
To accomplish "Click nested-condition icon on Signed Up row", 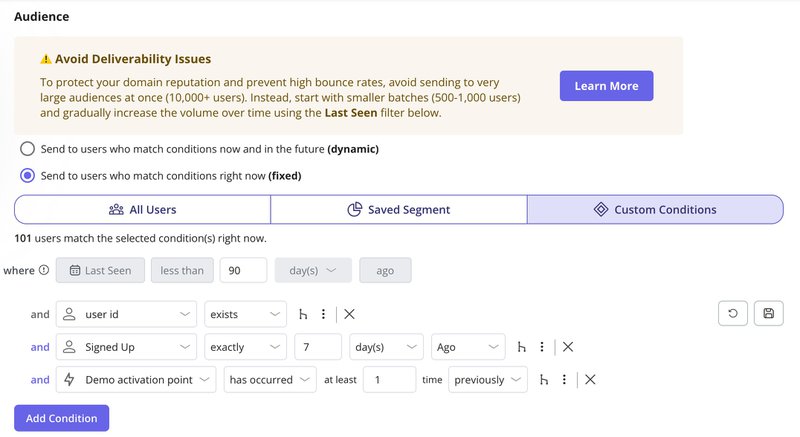I will (x=521, y=347).
